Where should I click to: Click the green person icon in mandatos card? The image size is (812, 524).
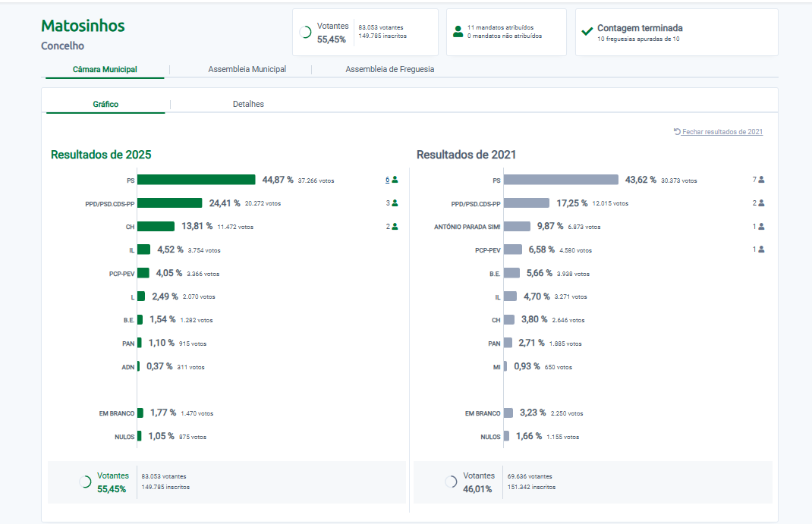tap(458, 32)
